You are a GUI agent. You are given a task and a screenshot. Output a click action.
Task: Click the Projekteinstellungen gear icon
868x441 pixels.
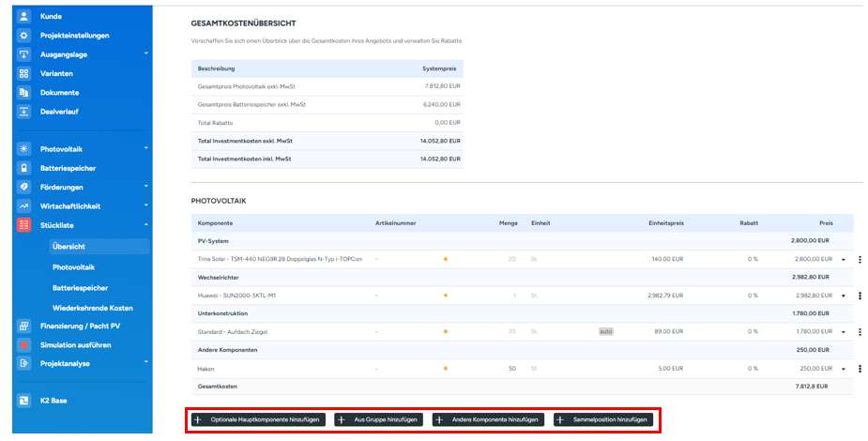(24, 36)
